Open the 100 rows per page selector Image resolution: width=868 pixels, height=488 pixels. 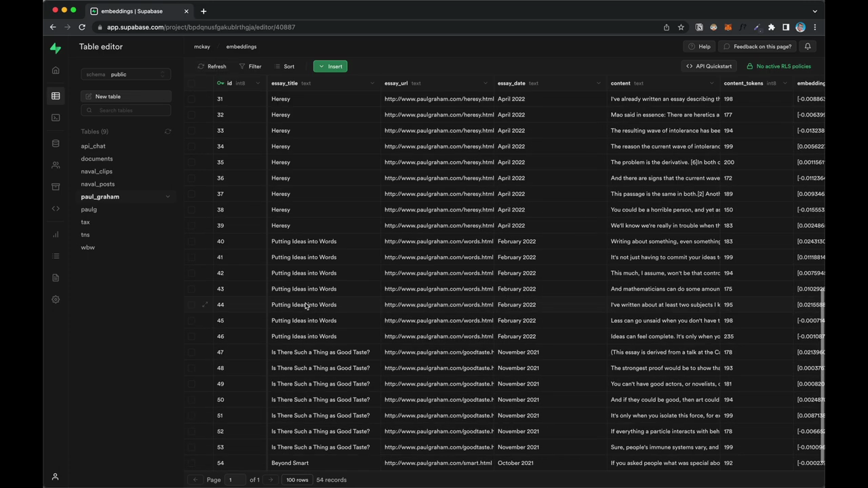pyautogui.click(x=297, y=480)
